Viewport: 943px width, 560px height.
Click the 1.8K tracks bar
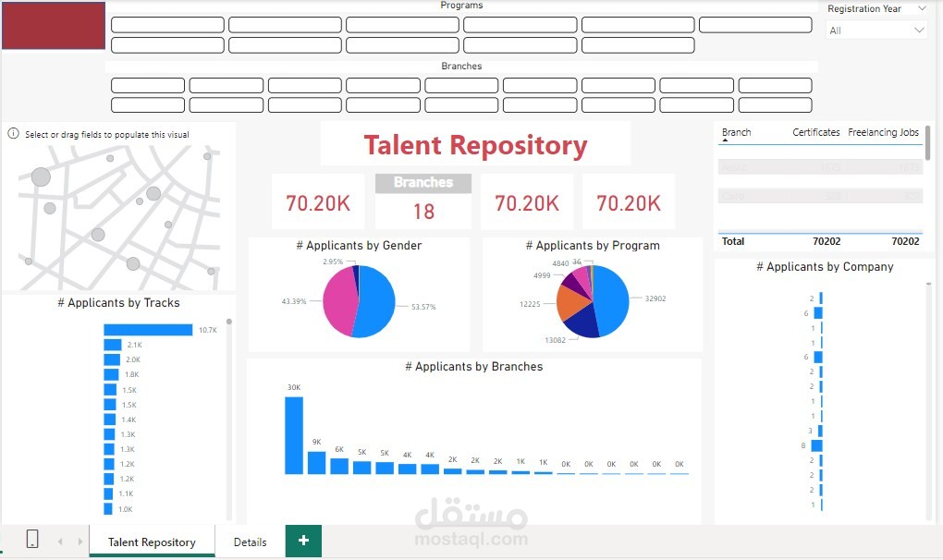click(111, 374)
